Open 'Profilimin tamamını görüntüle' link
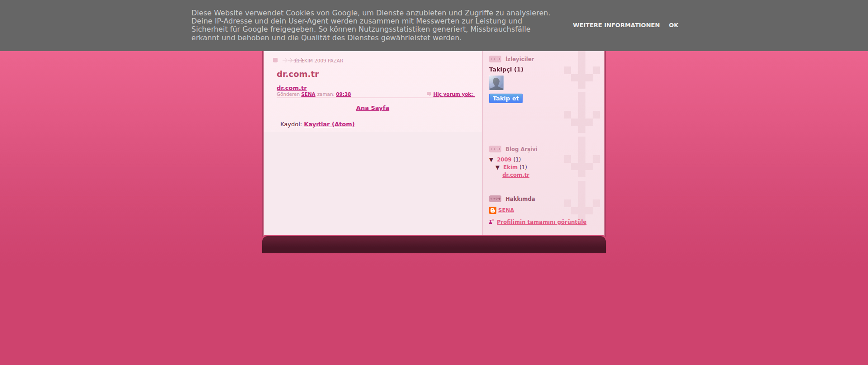The height and width of the screenshot is (365, 868). point(542,222)
